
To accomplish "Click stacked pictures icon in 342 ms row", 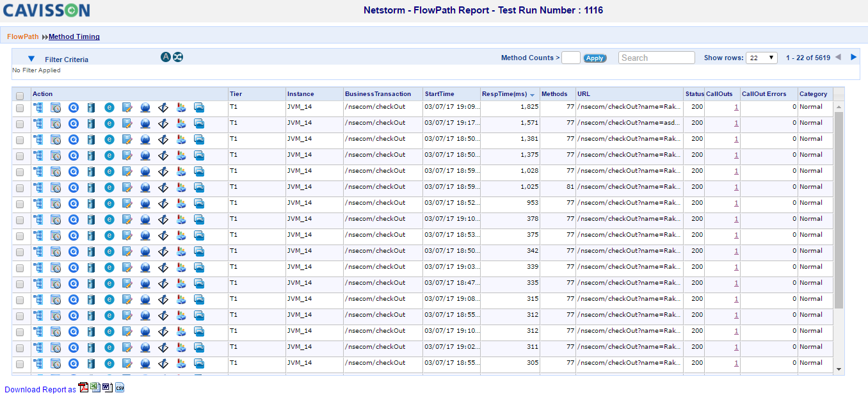I will point(199,252).
